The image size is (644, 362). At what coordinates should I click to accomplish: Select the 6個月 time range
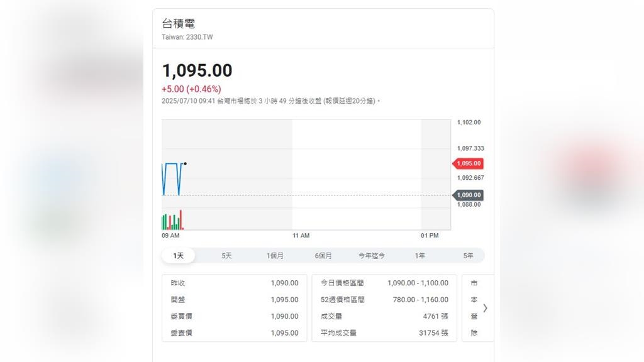coord(321,255)
